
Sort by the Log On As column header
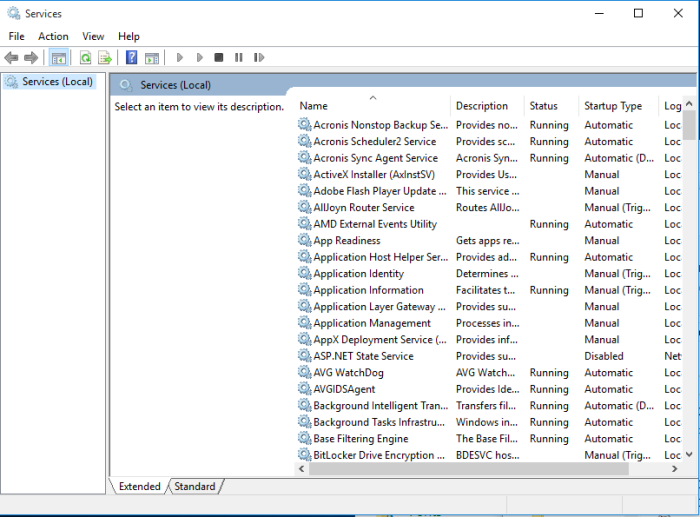click(671, 106)
